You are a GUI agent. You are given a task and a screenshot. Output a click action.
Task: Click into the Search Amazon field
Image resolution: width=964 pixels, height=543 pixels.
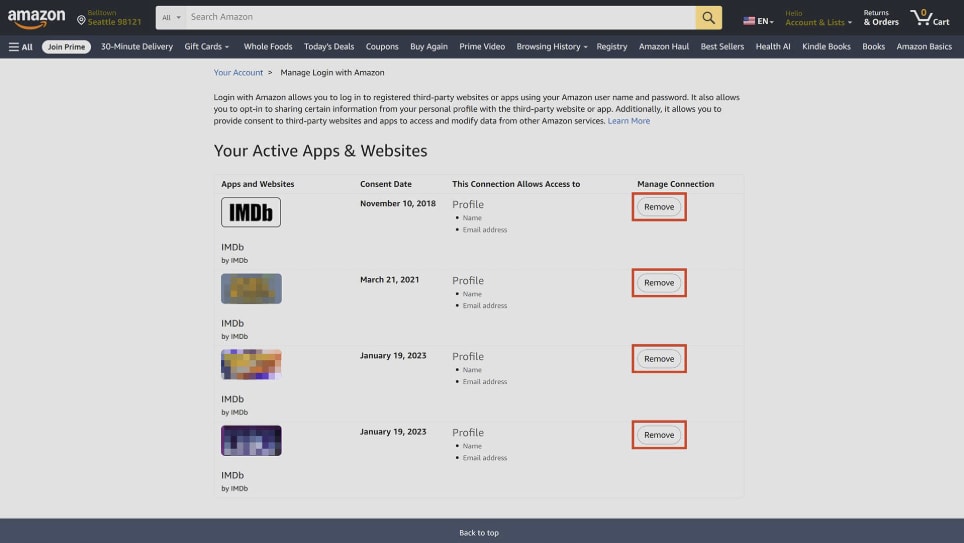[441, 18]
